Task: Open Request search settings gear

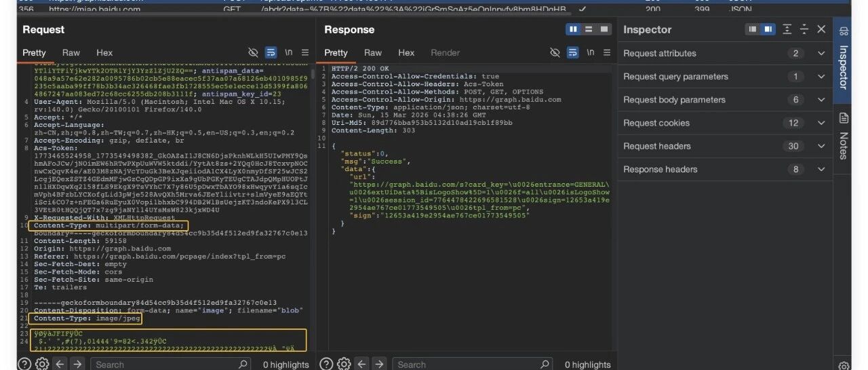Action: pos(41,364)
